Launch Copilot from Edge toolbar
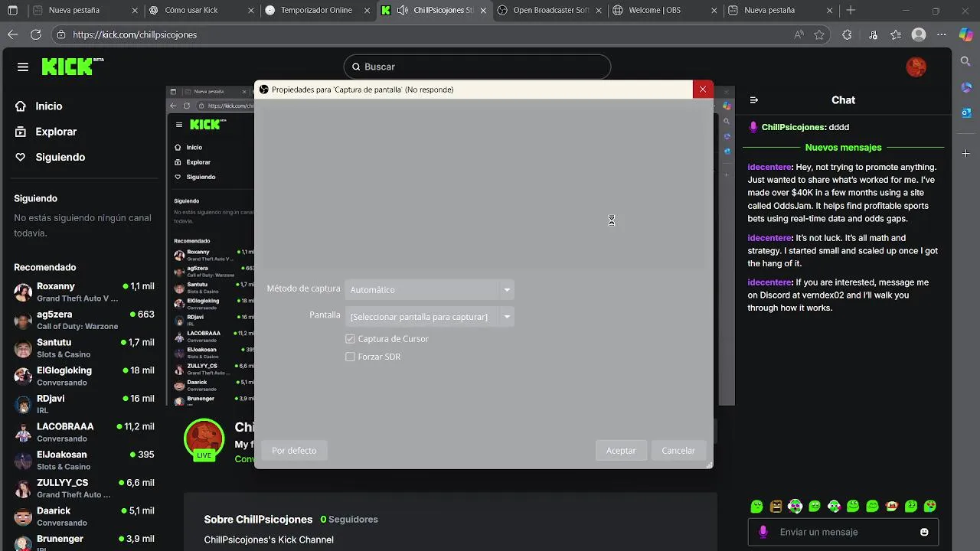 (x=965, y=34)
